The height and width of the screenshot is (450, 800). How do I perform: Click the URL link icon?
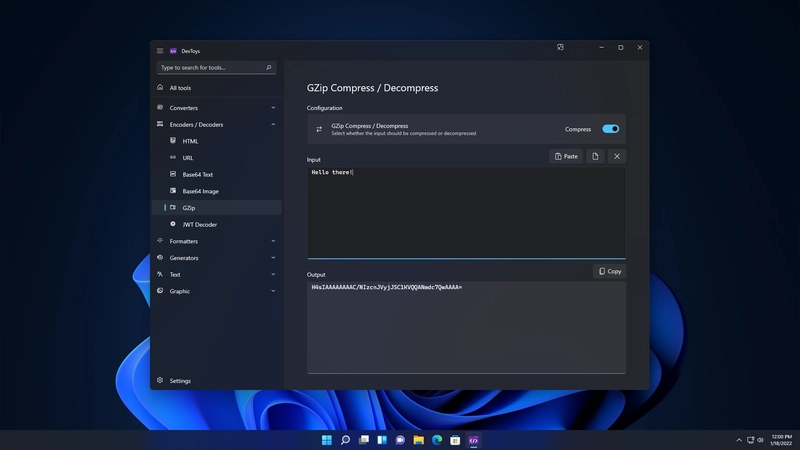[x=173, y=158]
